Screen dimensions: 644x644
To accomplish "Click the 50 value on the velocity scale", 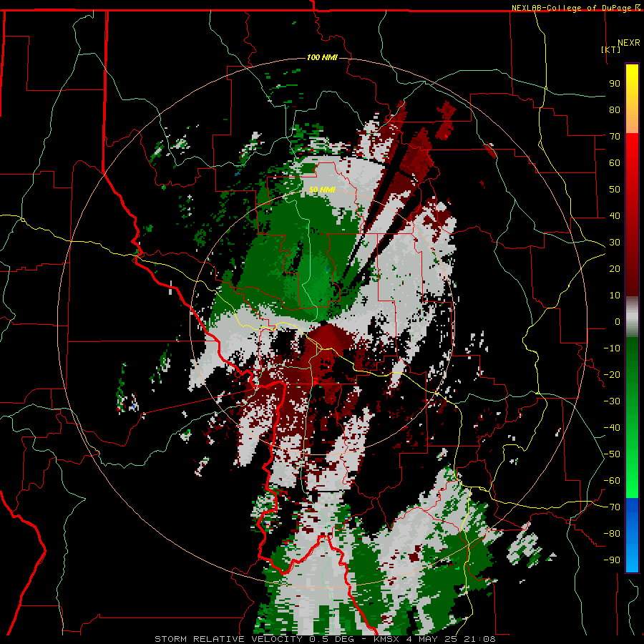I will [x=615, y=190].
